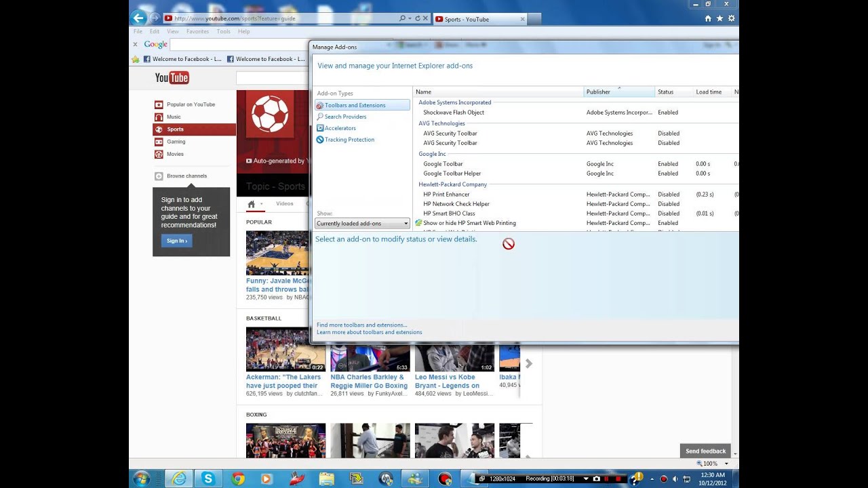The height and width of the screenshot is (488, 868).
Task: Stop loading via address bar X
Action: pos(426,18)
